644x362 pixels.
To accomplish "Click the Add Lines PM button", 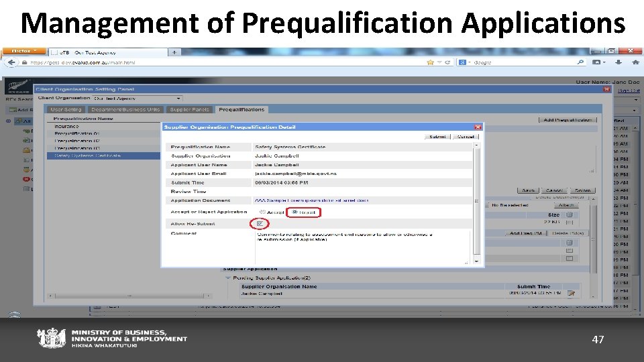I will pos(526,233).
